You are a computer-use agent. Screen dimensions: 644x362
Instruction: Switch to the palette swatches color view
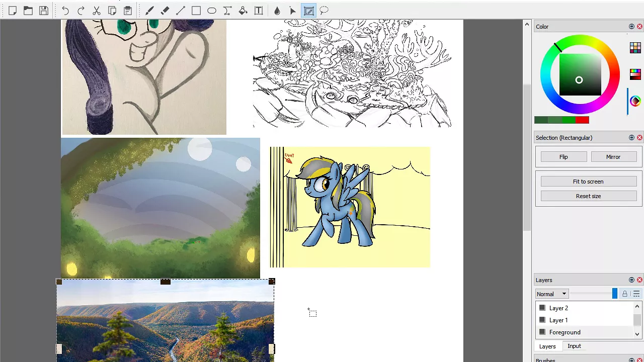tap(635, 47)
